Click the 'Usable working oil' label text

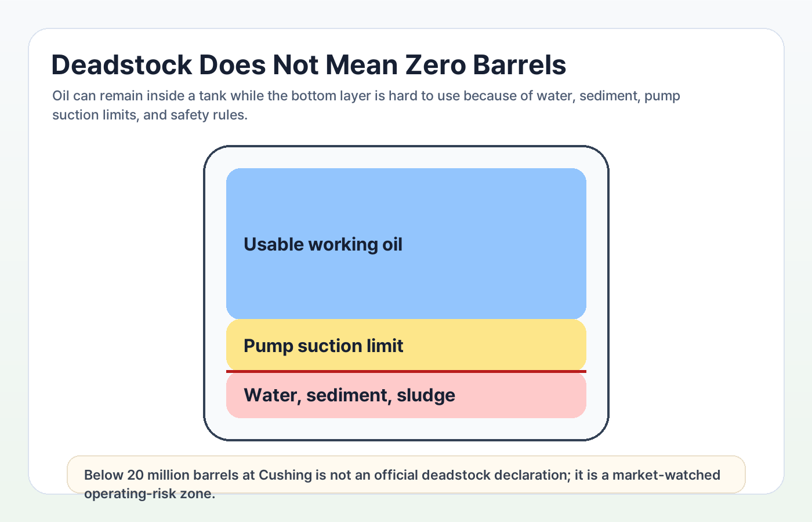click(x=323, y=244)
